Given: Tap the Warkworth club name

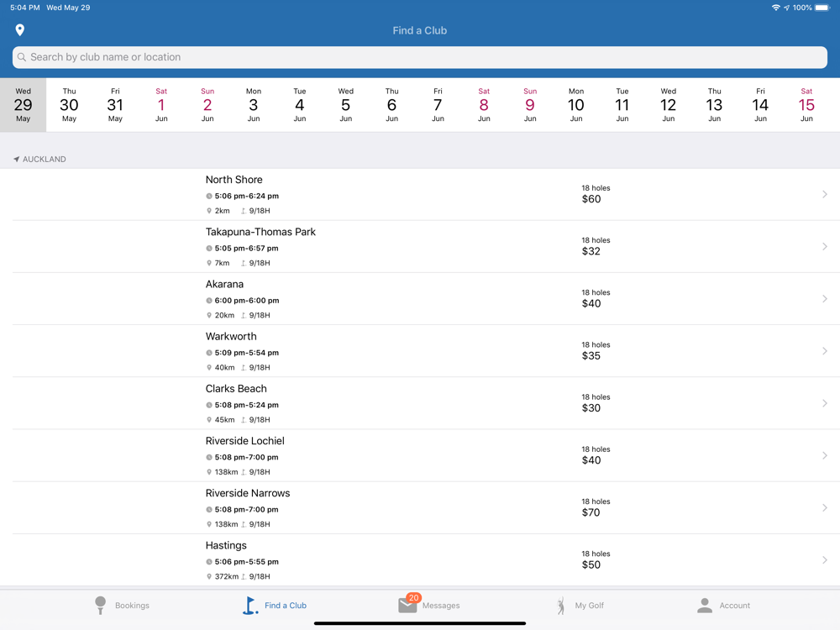Looking at the screenshot, I should [x=231, y=337].
